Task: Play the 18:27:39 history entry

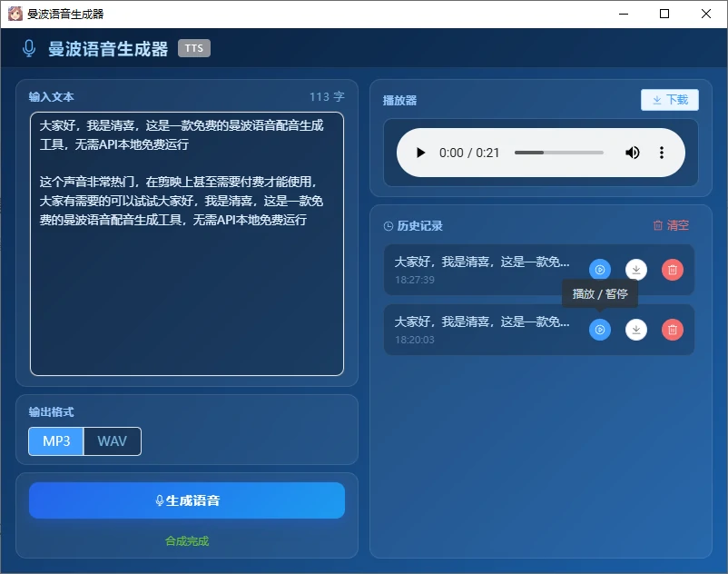Action: click(x=600, y=270)
